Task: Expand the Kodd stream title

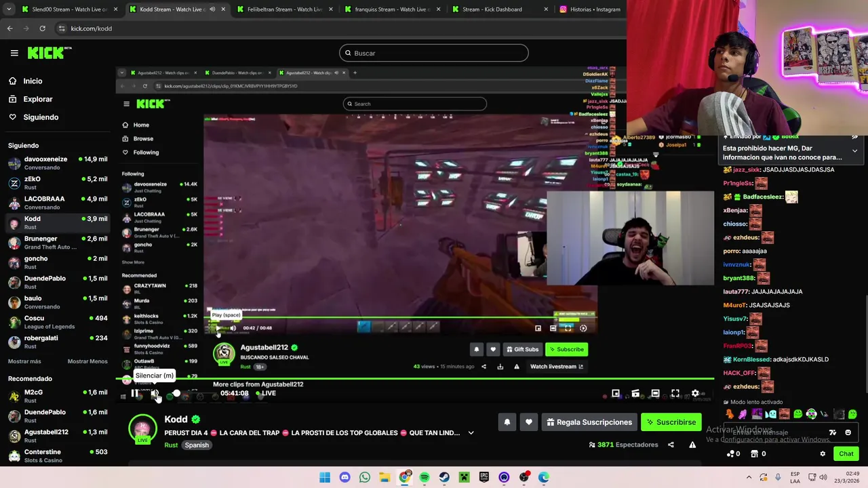Action: pyautogui.click(x=471, y=433)
